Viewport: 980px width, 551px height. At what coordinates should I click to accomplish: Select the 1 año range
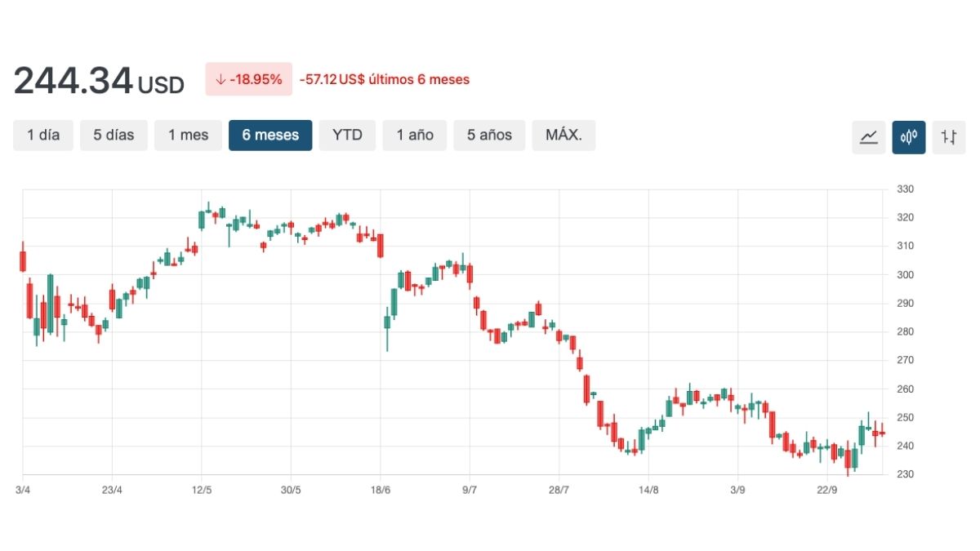tap(415, 136)
